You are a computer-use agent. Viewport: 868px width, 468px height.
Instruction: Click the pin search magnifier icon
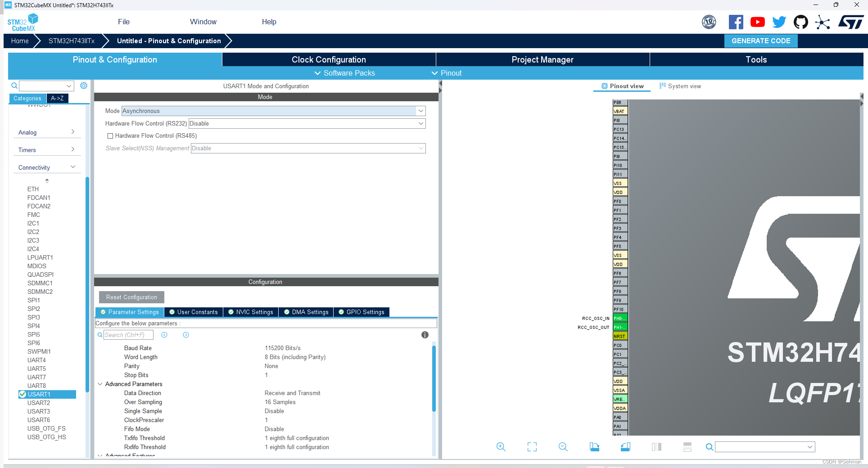coord(710,447)
